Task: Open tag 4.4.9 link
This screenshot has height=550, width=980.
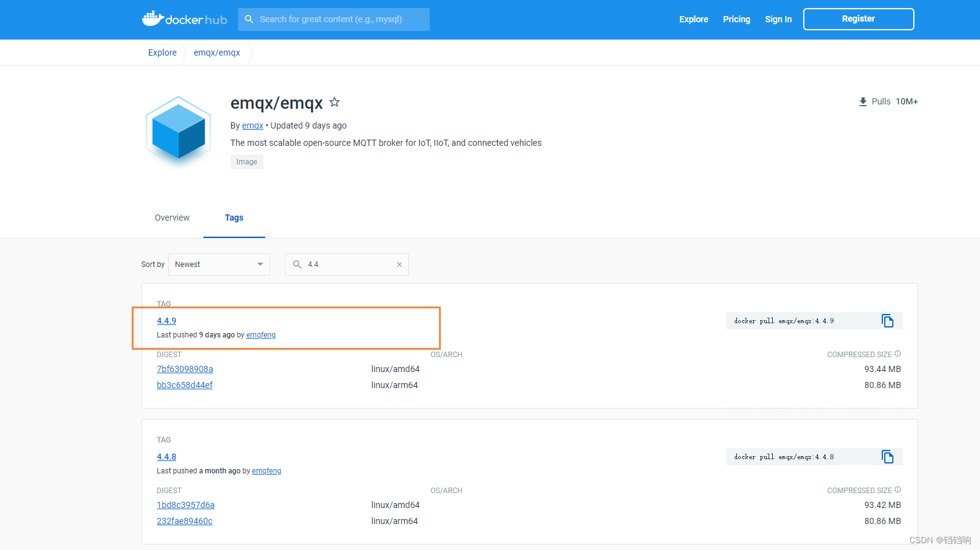Action: [166, 321]
